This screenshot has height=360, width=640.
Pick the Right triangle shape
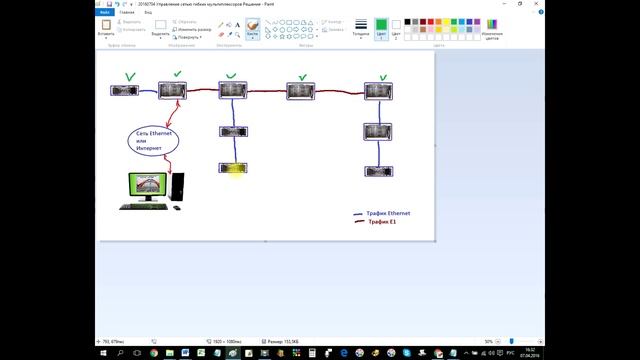coord(268,29)
